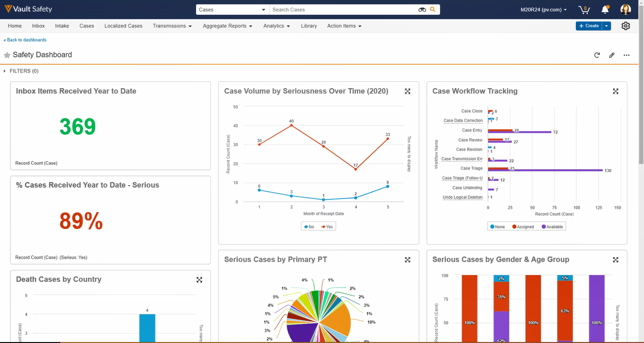This screenshot has height=343, width=644.
Task: Favorite the dashboard with the star icon
Action: tap(7, 55)
